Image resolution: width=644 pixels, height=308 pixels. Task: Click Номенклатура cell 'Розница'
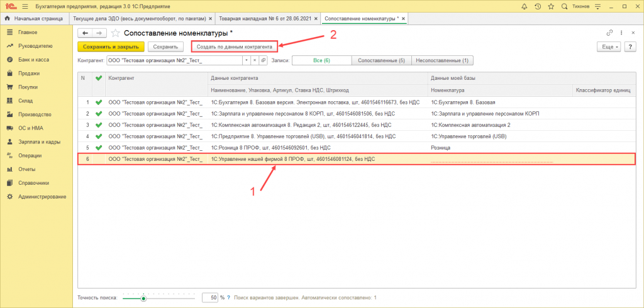(x=500, y=148)
